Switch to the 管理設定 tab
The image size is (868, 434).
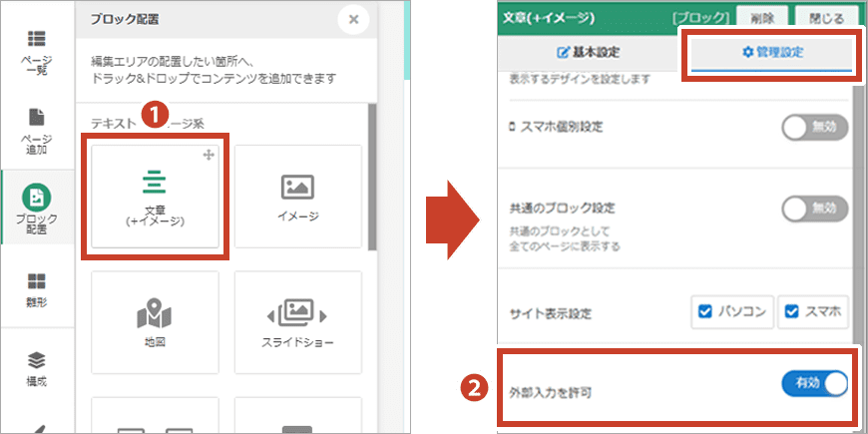point(772,52)
